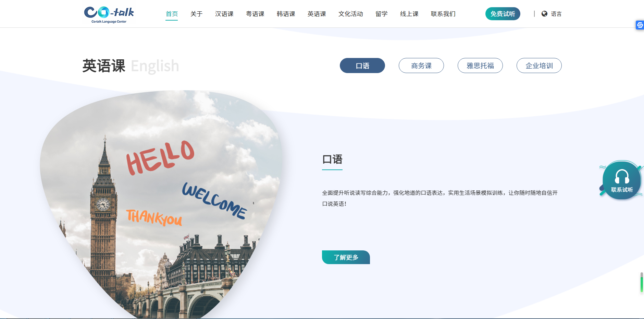Go to 首页 in navigation

pos(172,14)
